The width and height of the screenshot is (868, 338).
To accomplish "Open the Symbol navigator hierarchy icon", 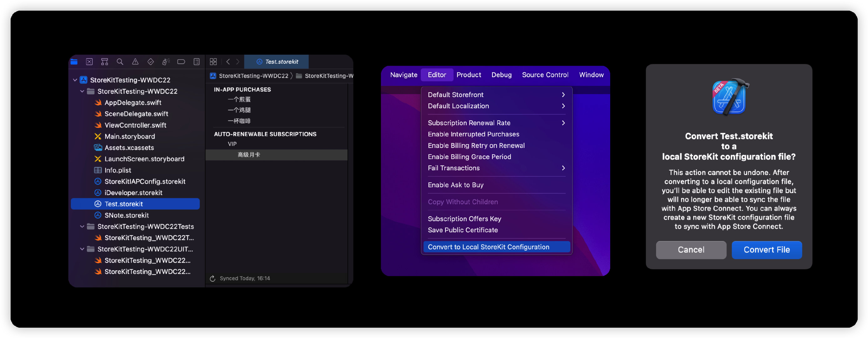I will [x=104, y=62].
